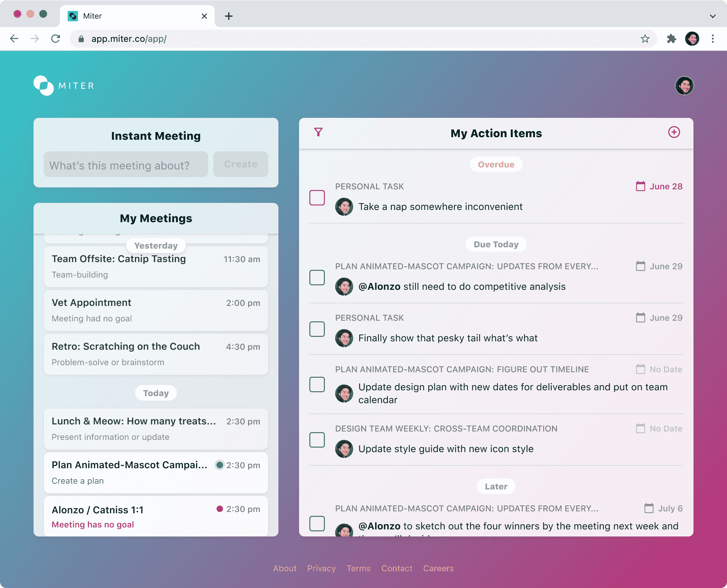Reload the current page
Screen dimensions: 727x588
coord(56,39)
